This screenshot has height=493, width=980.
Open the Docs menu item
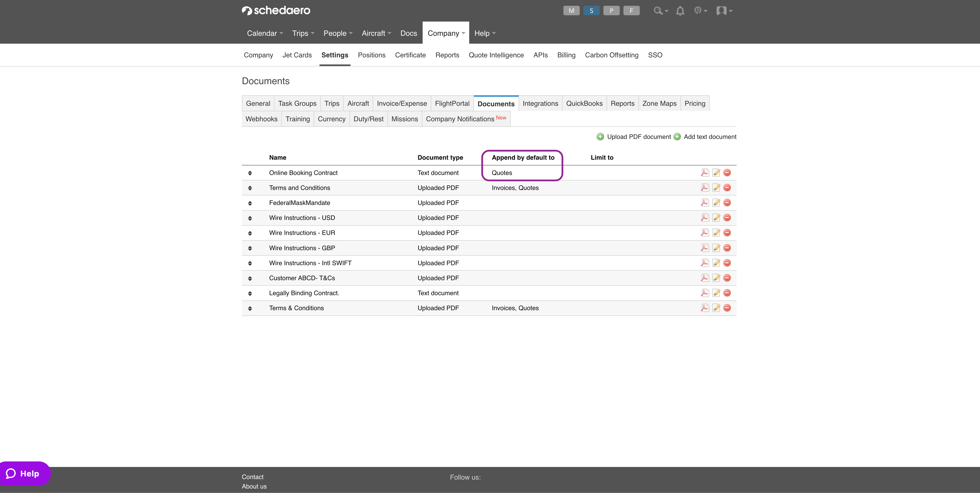point(409,33)
